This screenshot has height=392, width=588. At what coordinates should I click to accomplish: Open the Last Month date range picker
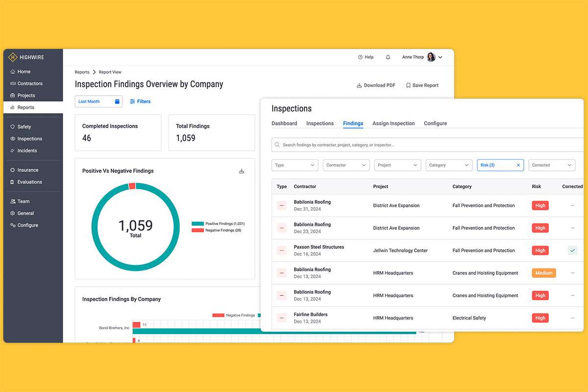[x=98, y=101]
